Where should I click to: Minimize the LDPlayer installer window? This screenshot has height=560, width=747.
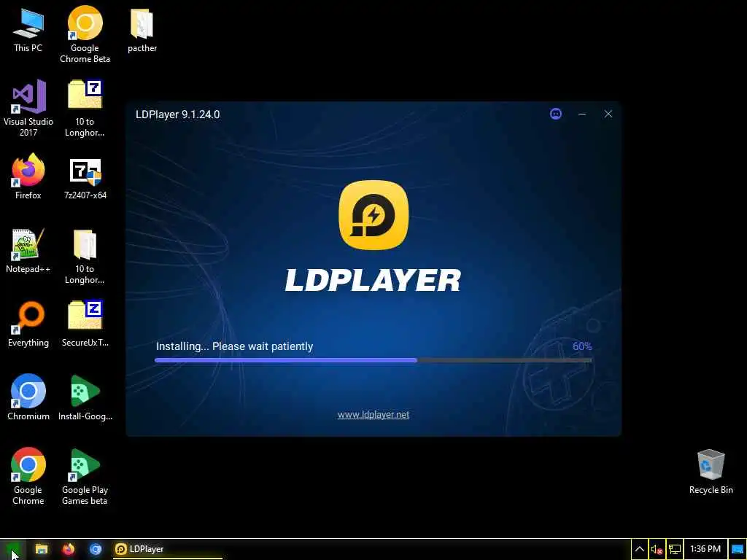pyautogui.click(x=581, y=114)
